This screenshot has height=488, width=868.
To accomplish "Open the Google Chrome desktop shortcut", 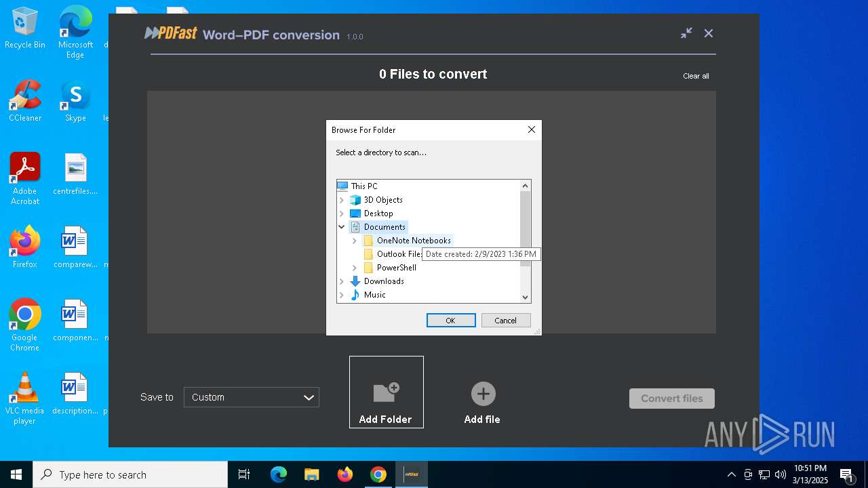I will pos(25,325).
